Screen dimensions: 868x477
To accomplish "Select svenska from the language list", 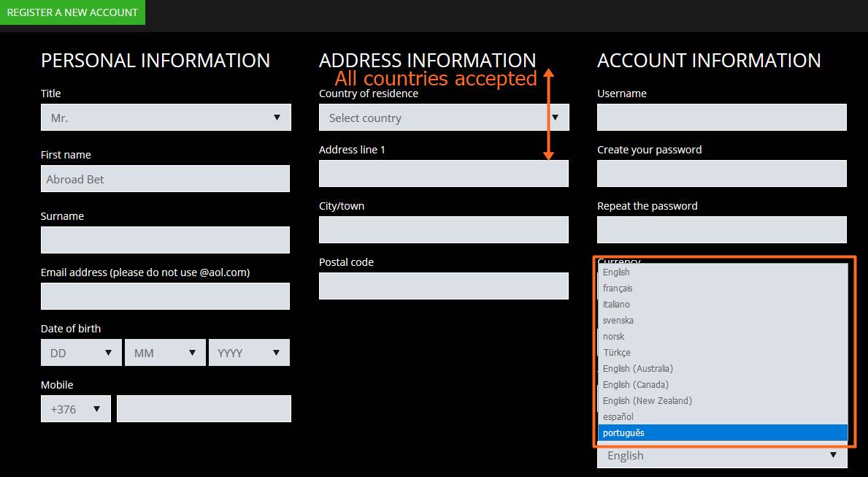I will [x=723, y=320].
